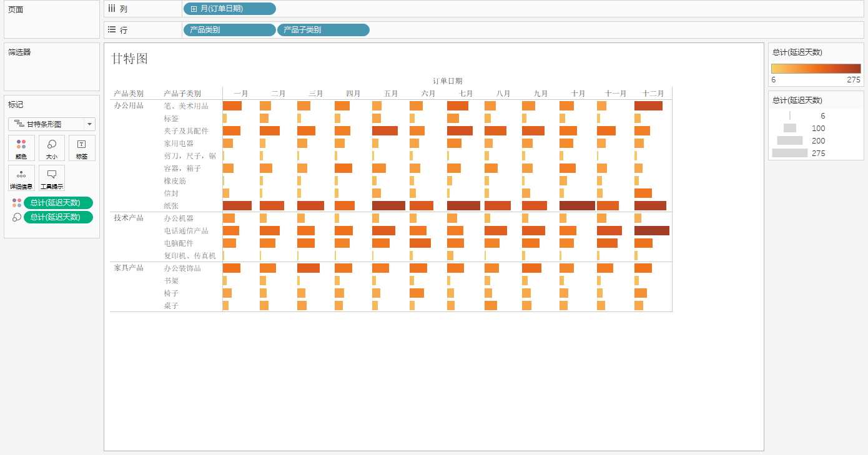The height and width of the screenshot is (455, 868).
Task: Click the 订单日期 axis header
Action: tap(448, 81)
